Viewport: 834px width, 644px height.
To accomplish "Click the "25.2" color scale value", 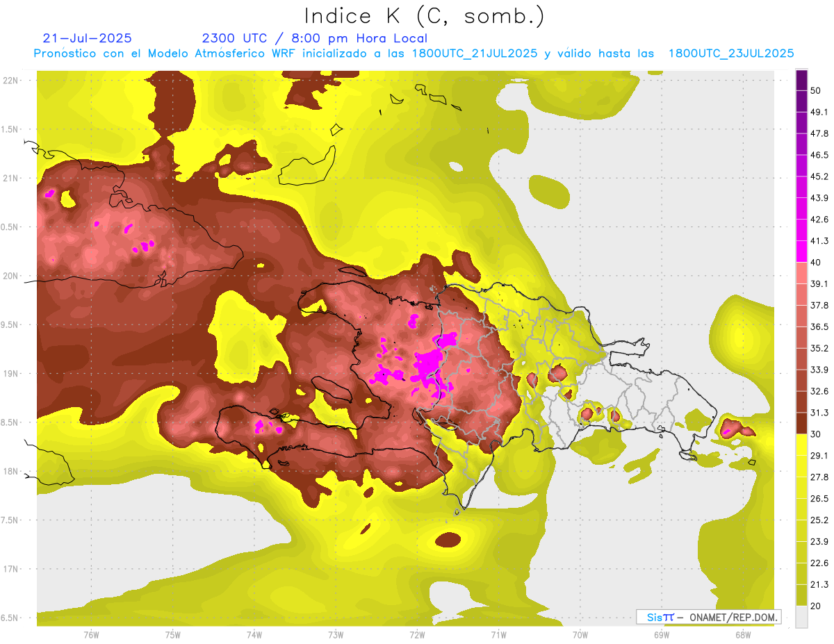I will point(819,520).
